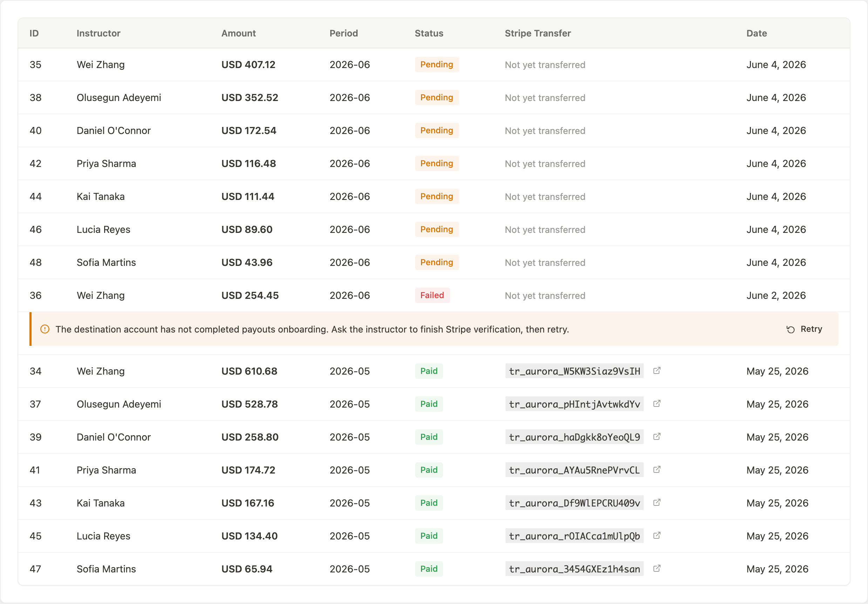Open external link for tr_aurora_W5KW3Siaz9VsIH transfer

(657, 371)
